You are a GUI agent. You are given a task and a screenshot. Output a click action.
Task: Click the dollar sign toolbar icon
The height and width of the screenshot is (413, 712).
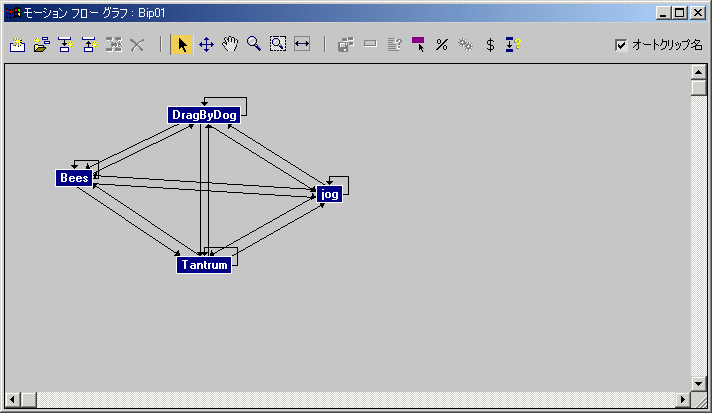pyautogui.click(x=490, y=44)
